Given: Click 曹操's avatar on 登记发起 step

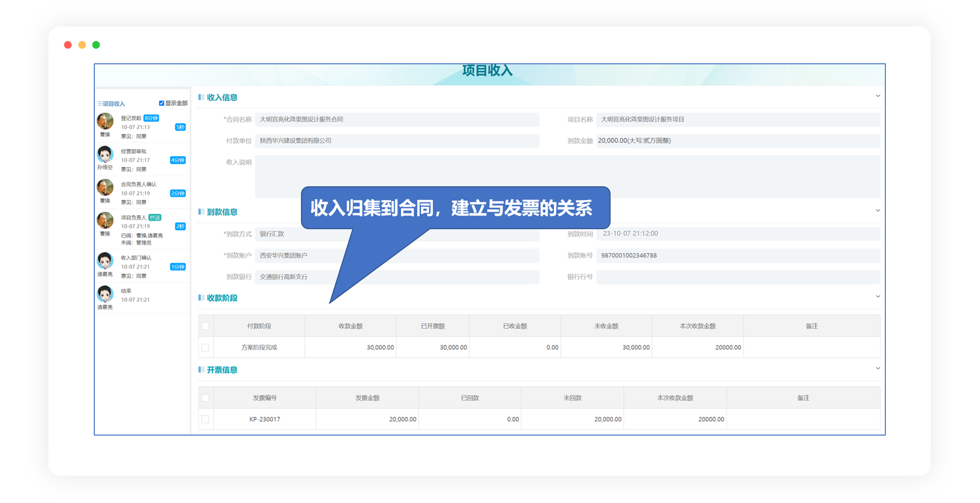Looking at the screenshot, I should 105,122.
